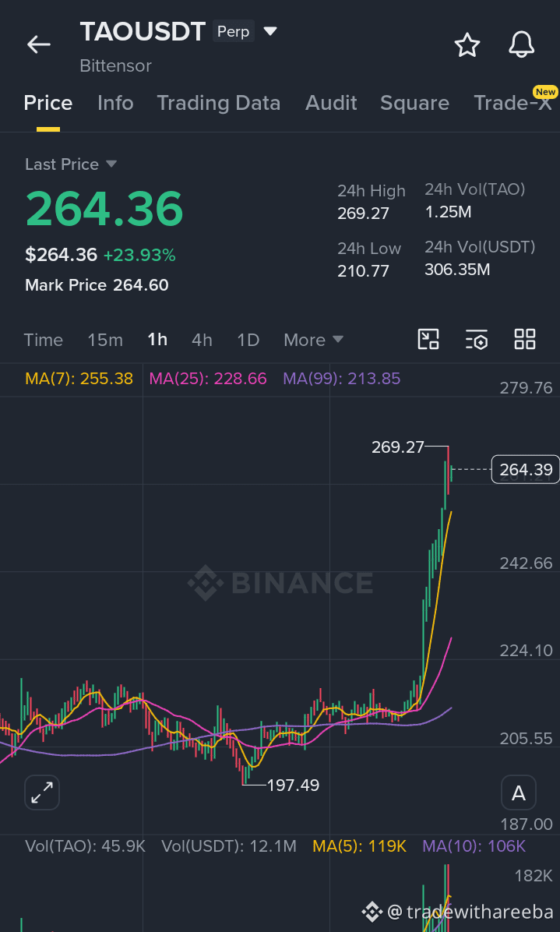560x932 pixels.
Task: Switch to the Info tab
Action: (x=115, y=103)
